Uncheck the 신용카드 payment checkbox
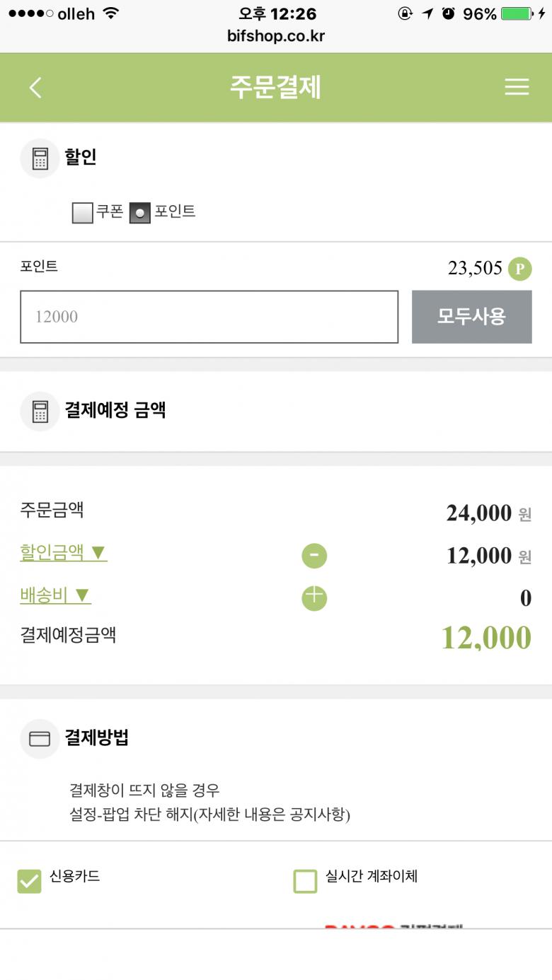 point(30,881)
